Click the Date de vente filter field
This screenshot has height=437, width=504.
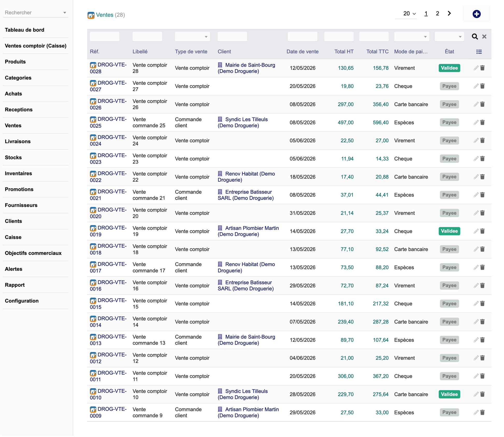click(x=302, y=36)
